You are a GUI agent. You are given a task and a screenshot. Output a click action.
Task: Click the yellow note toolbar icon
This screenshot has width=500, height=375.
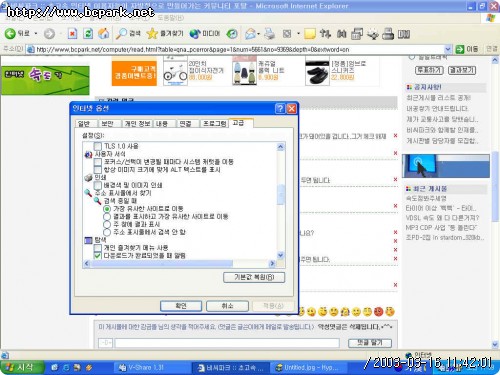(310, 34)
